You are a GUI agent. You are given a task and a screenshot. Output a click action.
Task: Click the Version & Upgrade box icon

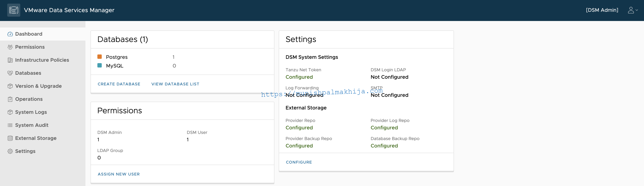point(10,86)
